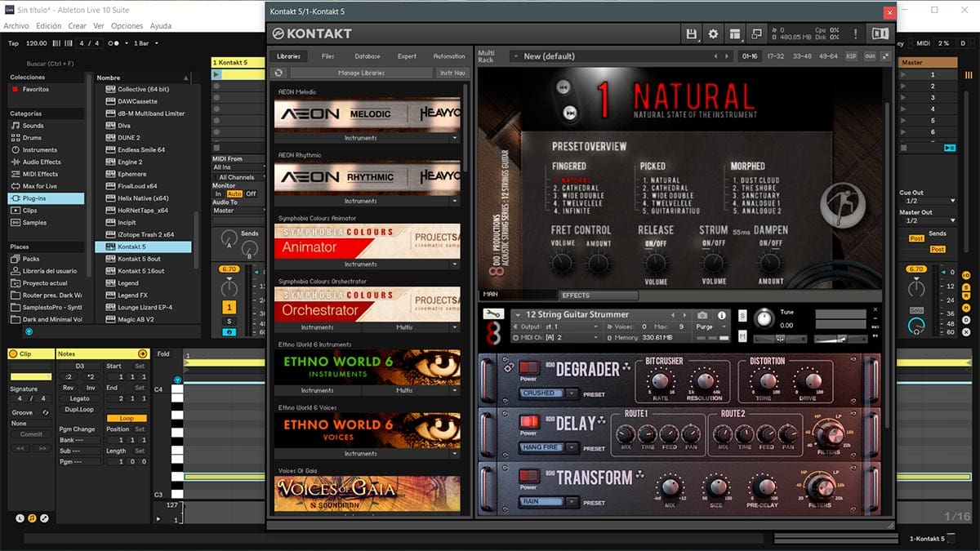Screen dimensions: 980x551
Task: Click the rack resize icon beside the aux button
Action: coord(884,56)
